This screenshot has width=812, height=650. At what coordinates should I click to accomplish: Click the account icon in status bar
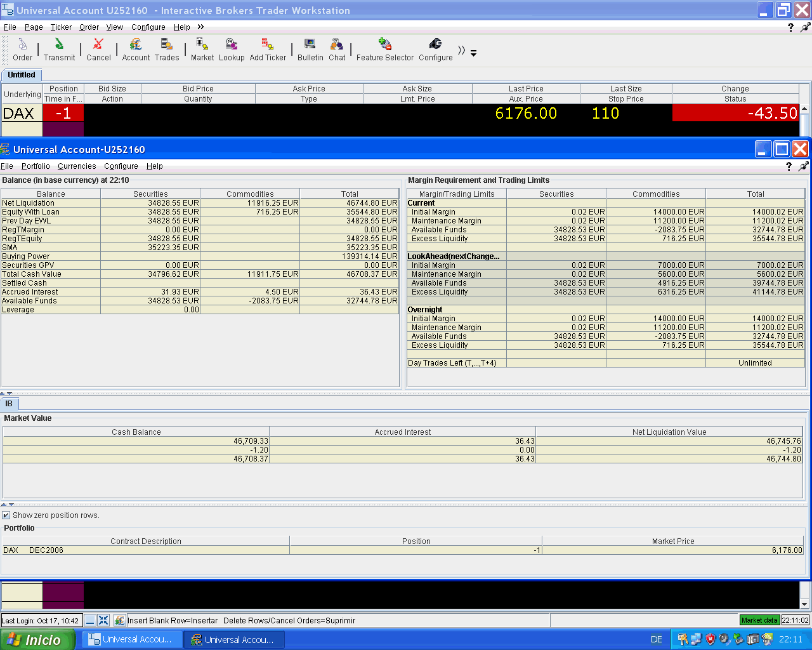(119, 620)
